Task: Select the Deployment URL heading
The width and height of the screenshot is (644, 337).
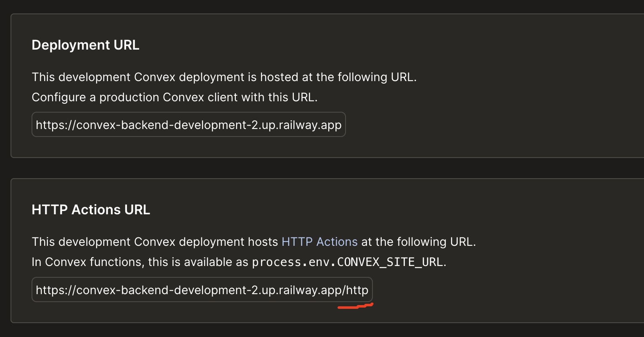Action: coord(85,45)
